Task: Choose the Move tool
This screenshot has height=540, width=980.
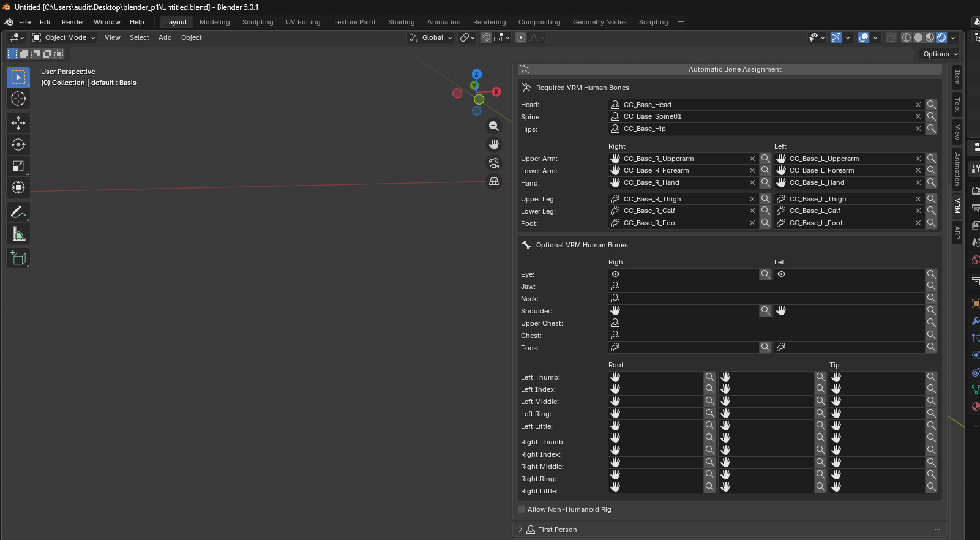Action: pyautogui.click(x=18, y=123)
